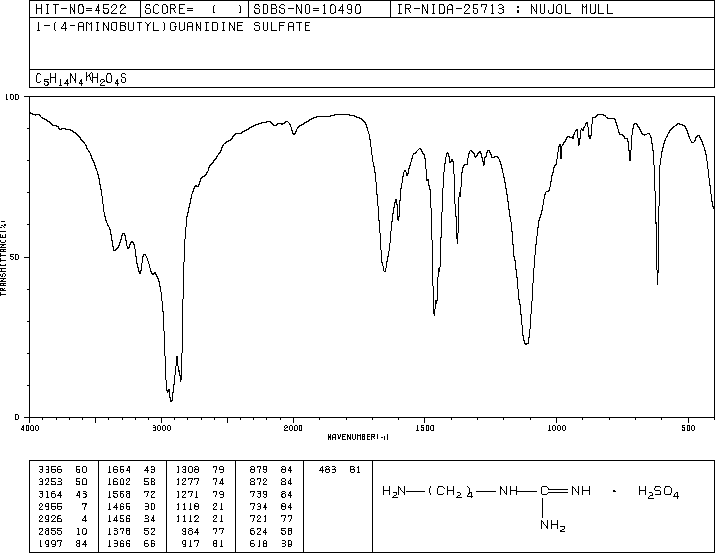Viewport: 715px width, 553px height.
Task: Click the y-axis label "100"
Action: tap(12, 97)
